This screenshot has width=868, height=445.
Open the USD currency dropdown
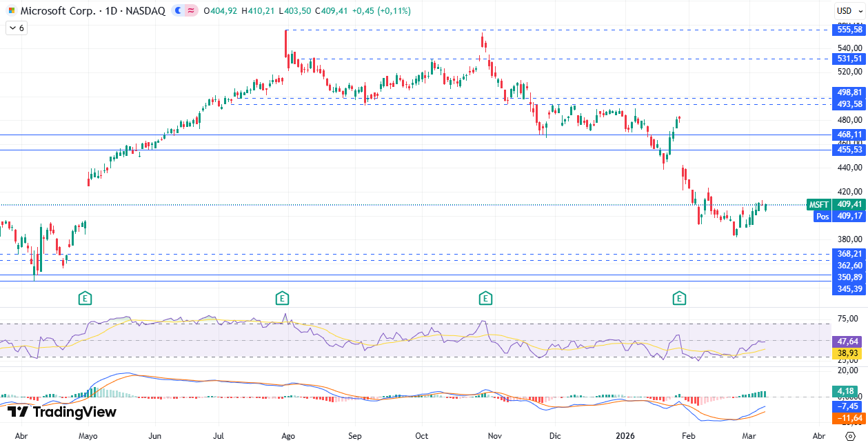point(845,10)
